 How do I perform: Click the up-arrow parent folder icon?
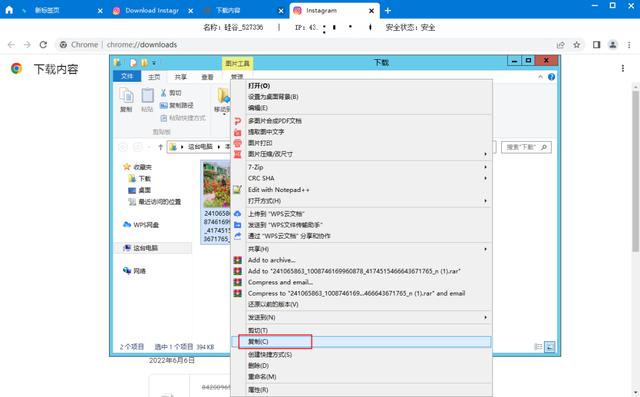[x=160, y=147]
